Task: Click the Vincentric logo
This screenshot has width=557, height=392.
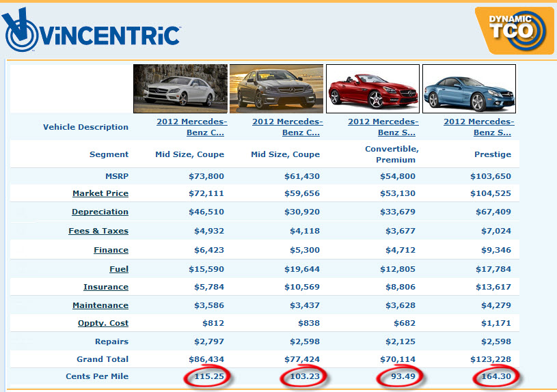Action: (x=92, y=30)
